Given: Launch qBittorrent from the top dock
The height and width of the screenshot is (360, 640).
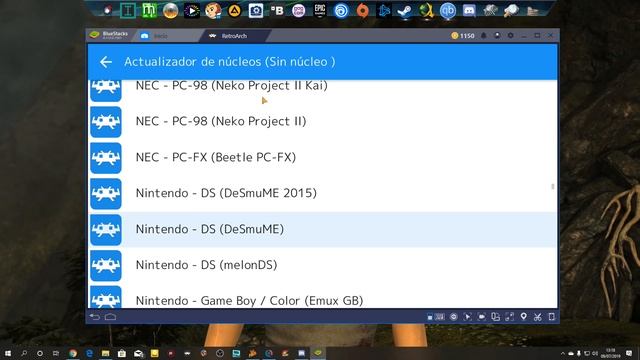Looking at the screenshot, I should [447, 11].
